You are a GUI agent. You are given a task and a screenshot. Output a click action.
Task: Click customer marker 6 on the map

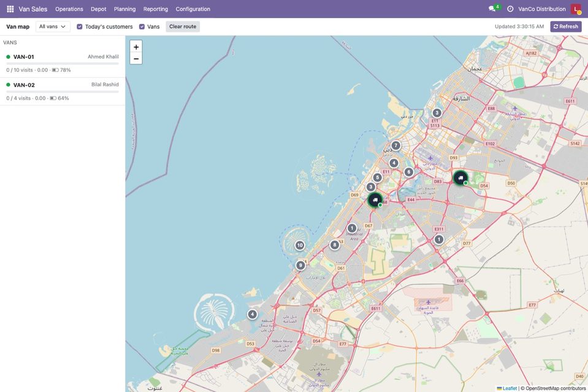point(409,172)
